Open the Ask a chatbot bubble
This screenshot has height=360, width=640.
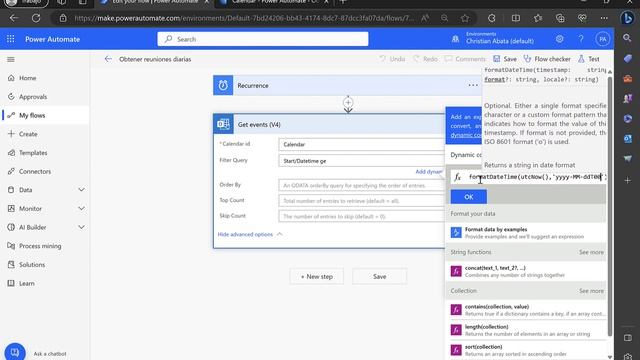15,352
